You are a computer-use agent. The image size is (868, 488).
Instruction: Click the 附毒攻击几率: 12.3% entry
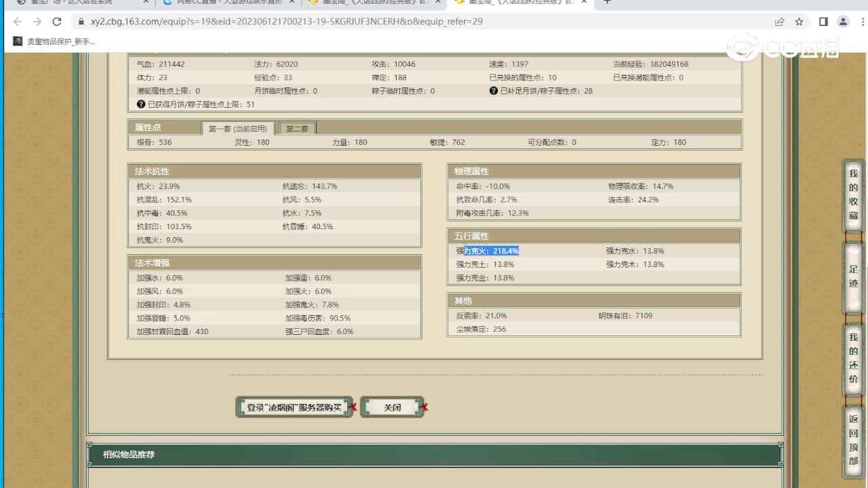click(492, 213)
